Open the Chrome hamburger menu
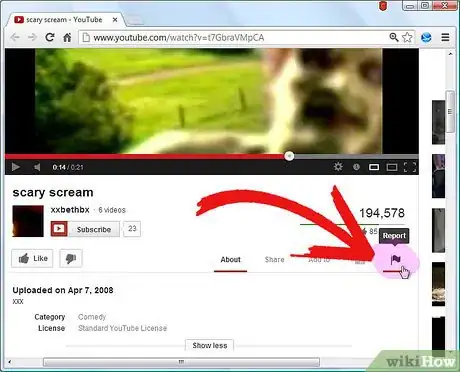460x372 pixels. coord(445,37)
